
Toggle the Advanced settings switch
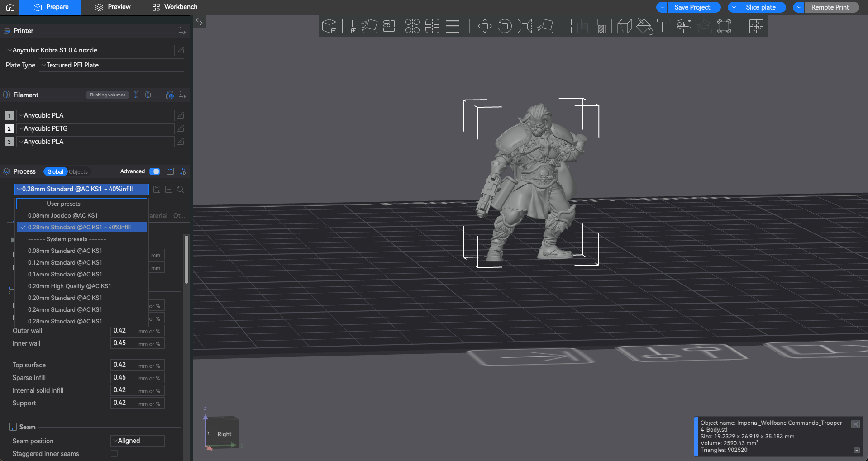click(x=155, y=171)
